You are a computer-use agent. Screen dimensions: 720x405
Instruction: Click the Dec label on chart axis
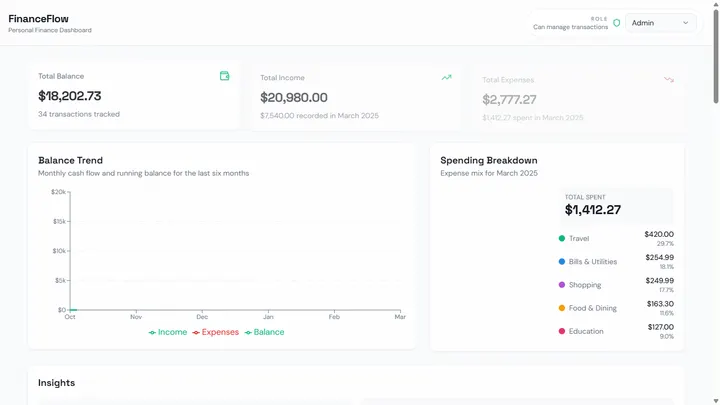click(x=202, y=317)
